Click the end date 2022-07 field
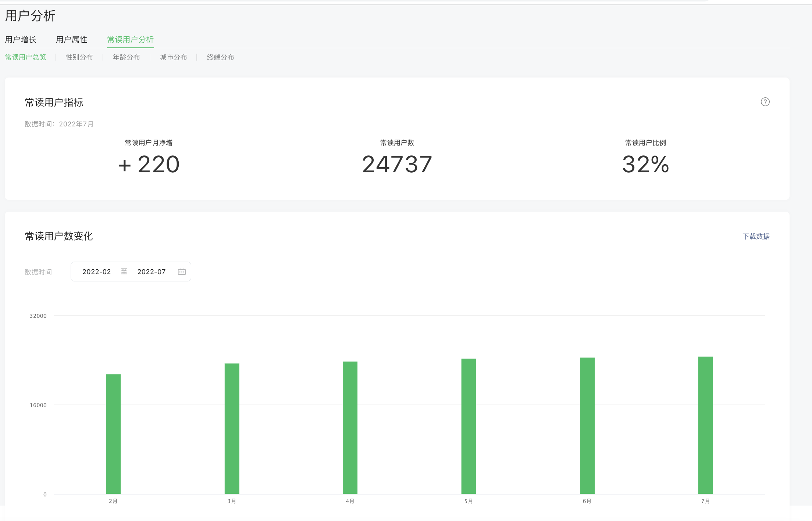 click(x=152, y=272)
